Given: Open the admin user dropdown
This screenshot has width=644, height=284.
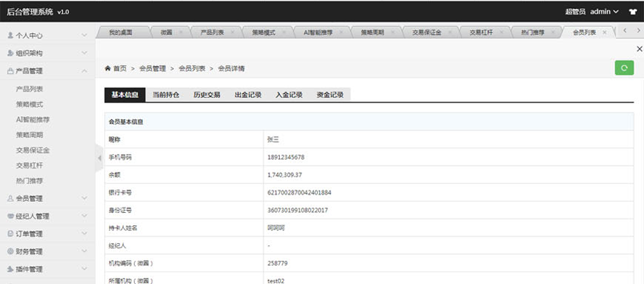Looking at the screenshot, I should (604, 12).
